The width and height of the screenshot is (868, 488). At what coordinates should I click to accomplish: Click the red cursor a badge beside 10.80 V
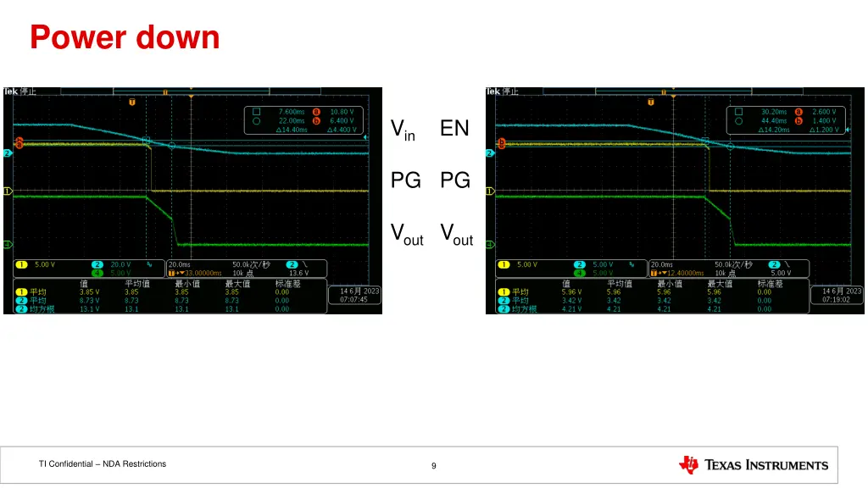tap(316, 112)
